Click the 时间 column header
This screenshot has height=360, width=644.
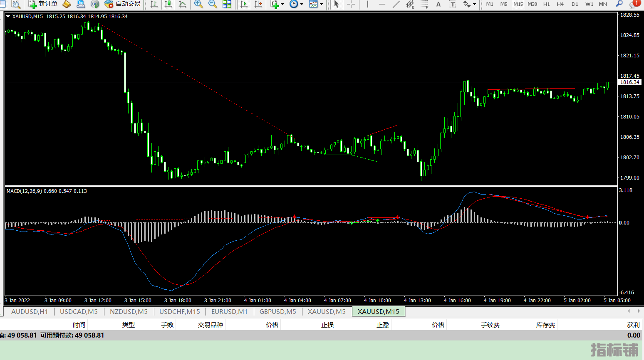[79, 325]
